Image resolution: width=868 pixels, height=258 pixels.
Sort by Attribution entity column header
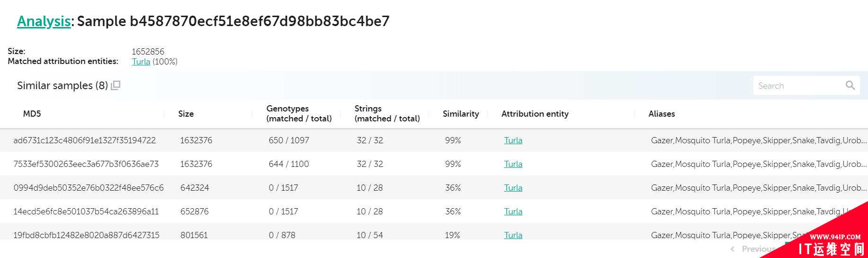pyautogui.click(x=535, y=114)
